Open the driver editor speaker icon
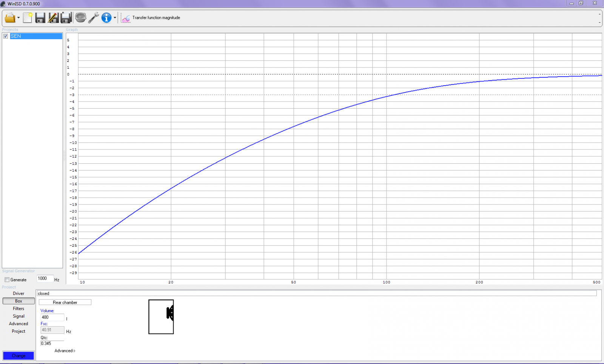 click(x=80, y=18)
